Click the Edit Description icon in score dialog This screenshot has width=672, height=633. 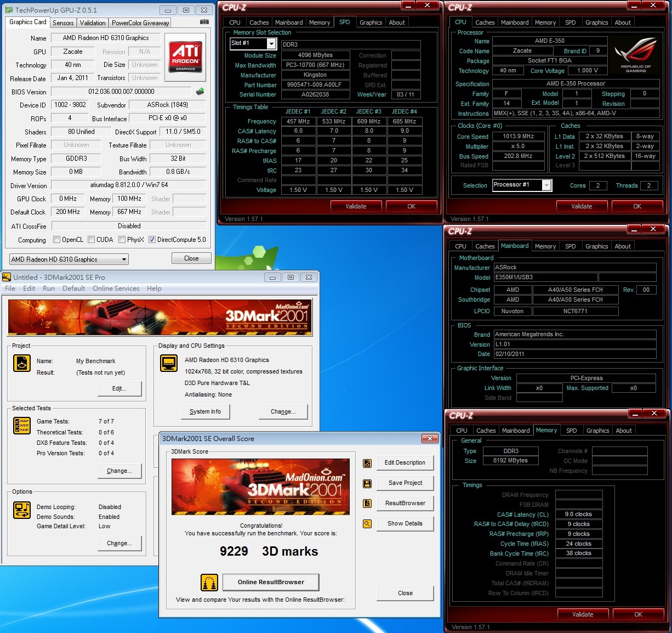(x=367, y=464)
